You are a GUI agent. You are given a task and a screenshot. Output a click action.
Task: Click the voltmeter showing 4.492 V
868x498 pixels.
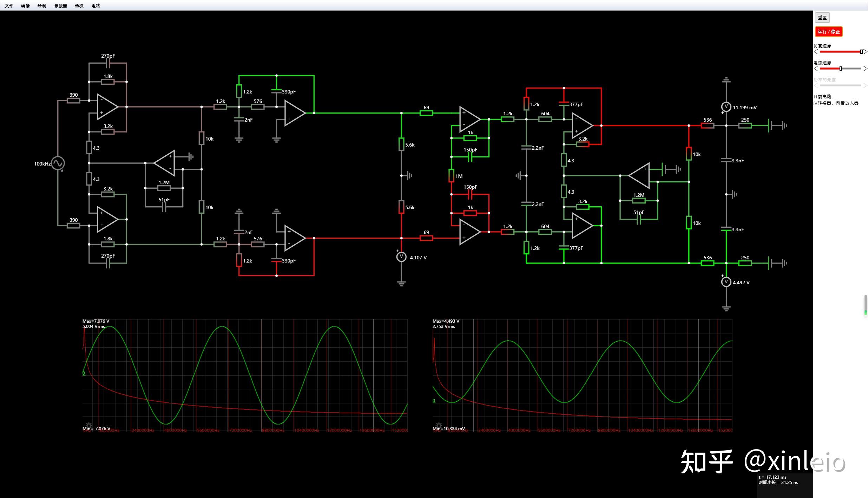(726, 282)
